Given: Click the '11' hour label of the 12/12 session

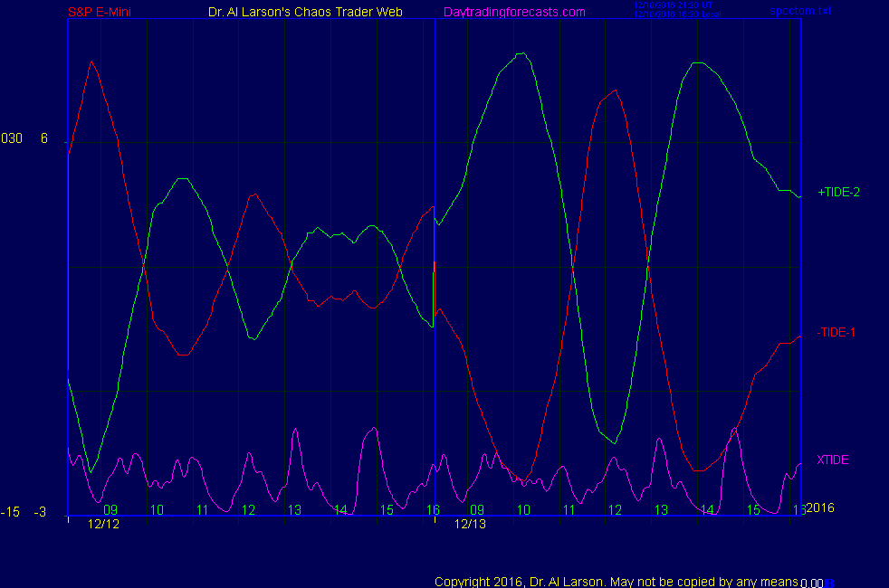Looking at the screenshot, I should pyautogui.click(x=203, y=510).
